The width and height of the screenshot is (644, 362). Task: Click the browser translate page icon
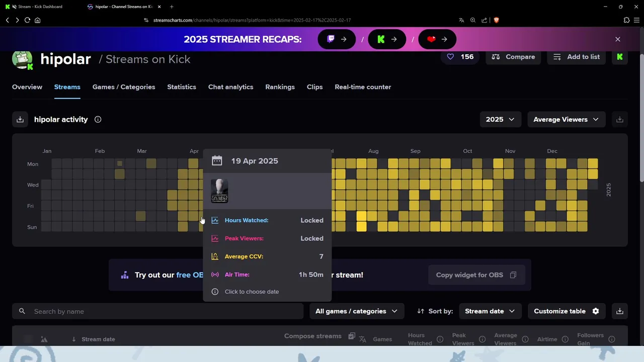461,20
